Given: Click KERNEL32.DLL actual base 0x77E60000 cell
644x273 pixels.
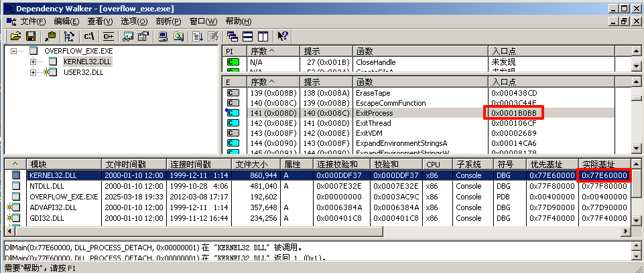Looking at the screenshot, I should [x=604, y=175].
